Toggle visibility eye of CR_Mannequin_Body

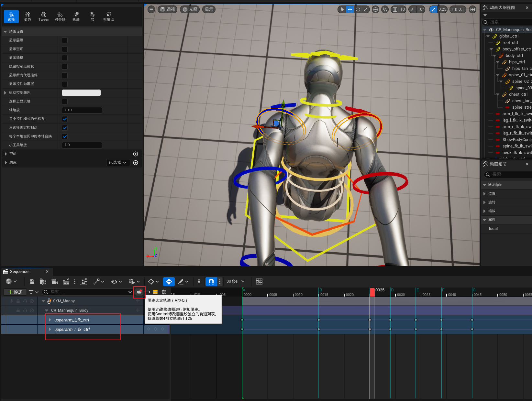pos(491,30)
